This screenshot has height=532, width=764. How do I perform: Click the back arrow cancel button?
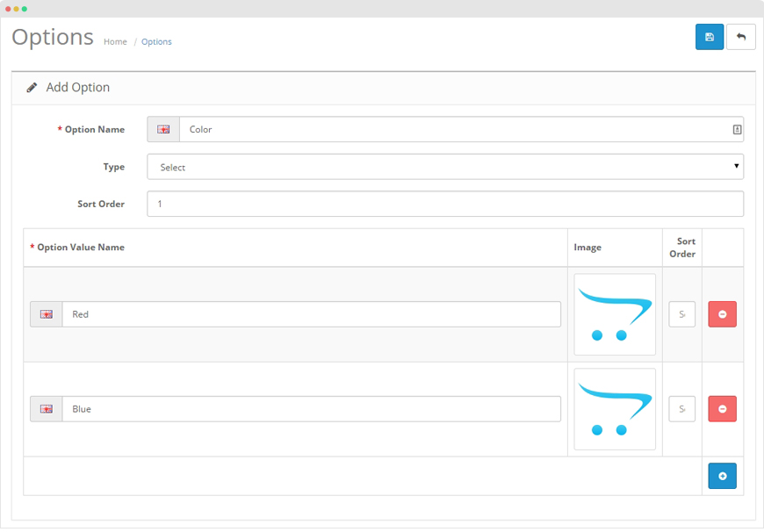[741, 37]
